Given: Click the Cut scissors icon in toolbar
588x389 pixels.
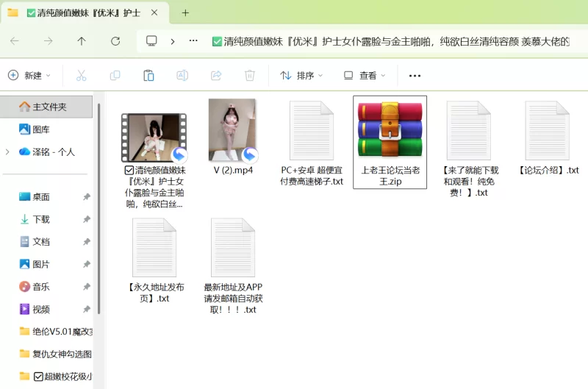Looking at the screenshot, I should 82,75.
